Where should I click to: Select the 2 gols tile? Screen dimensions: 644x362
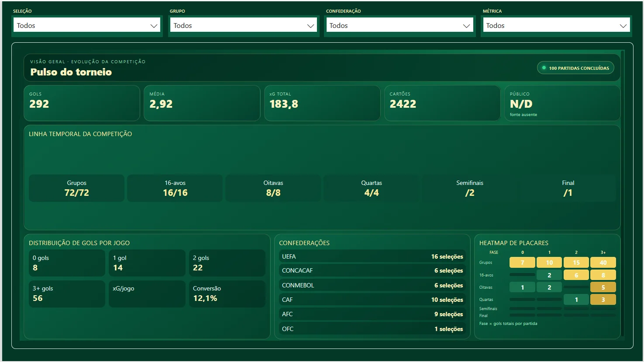(x=227, y=263)
